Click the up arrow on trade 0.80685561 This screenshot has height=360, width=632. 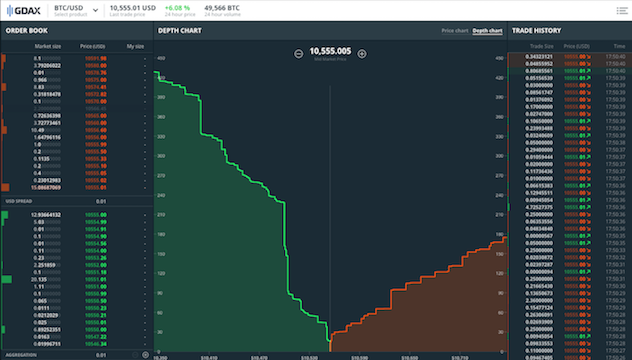589,71
